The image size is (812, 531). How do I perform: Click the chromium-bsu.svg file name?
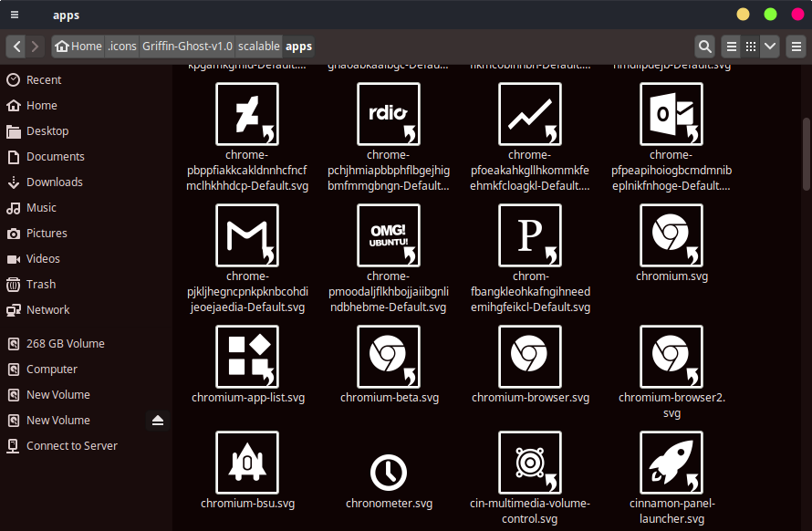(x=247, y=504)
